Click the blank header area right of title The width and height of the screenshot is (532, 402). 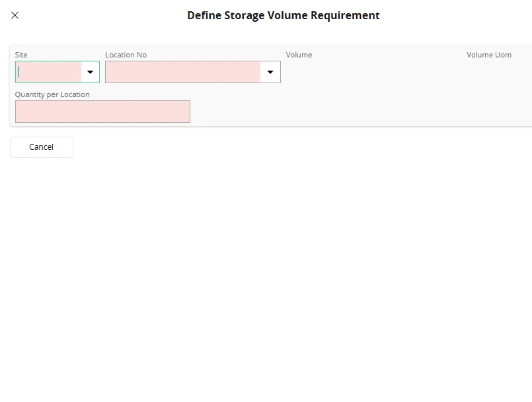455,15
